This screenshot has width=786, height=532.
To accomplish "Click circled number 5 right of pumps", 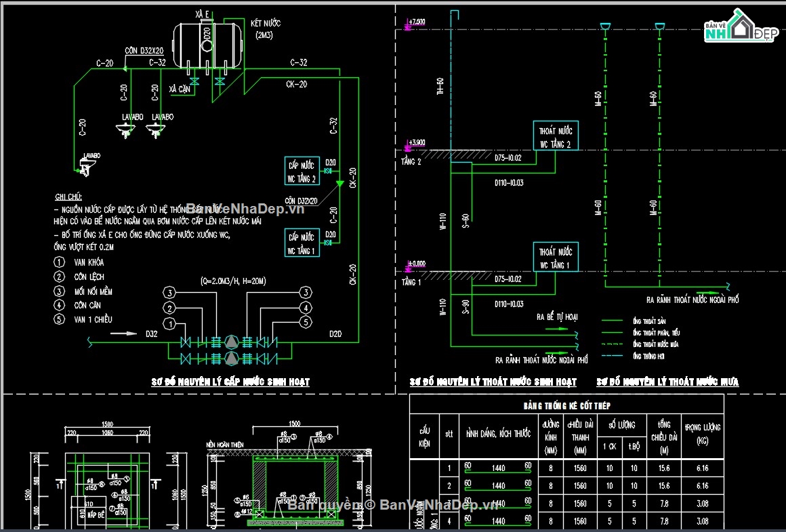I will [x=306, y=323].
